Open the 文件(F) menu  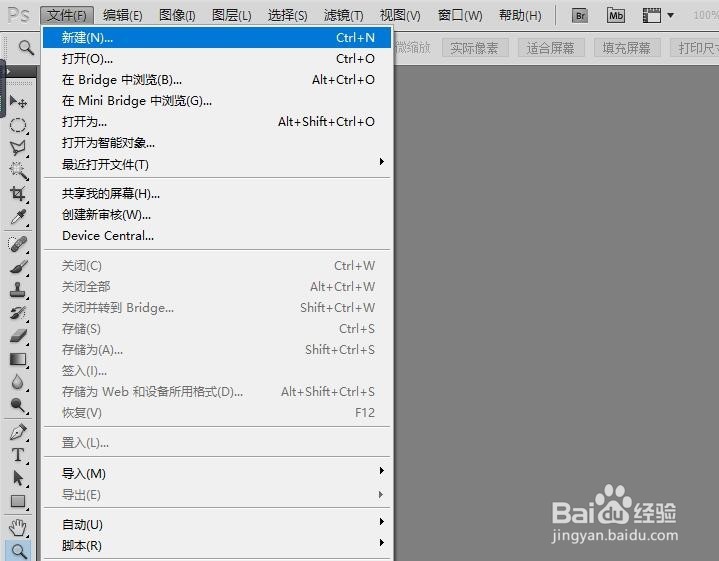pos(67,16)
